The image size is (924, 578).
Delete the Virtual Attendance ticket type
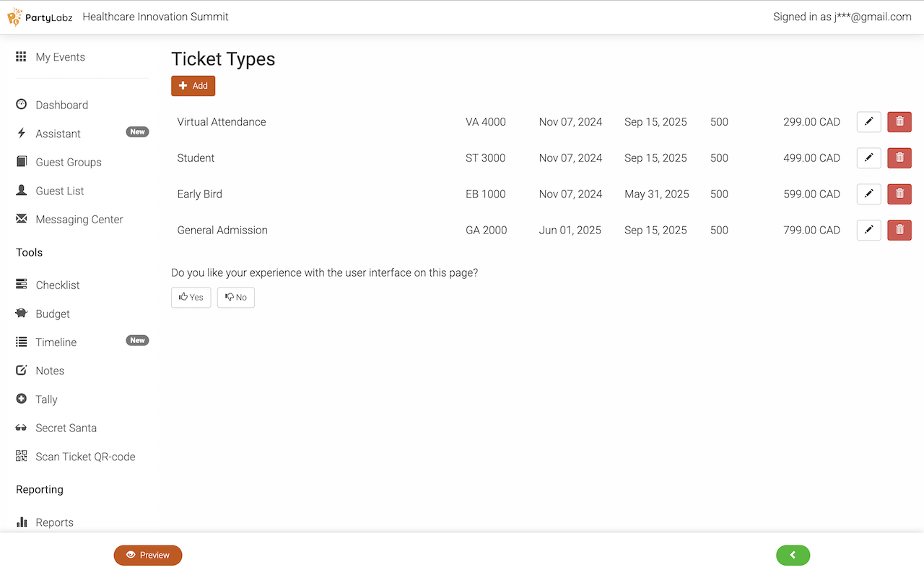(899, 122)
